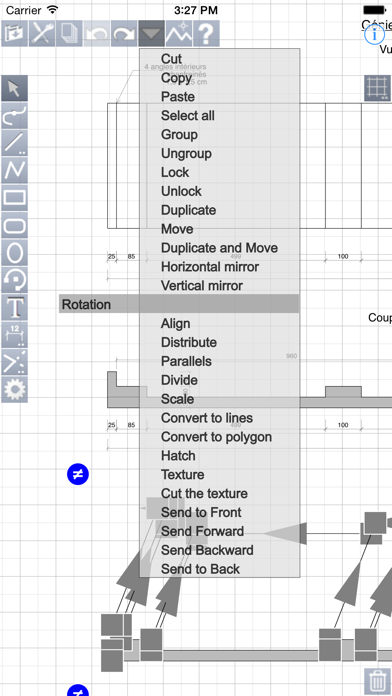392x696 pixels.
Task: Select the arrow selection tool
Action: [15, 88]
